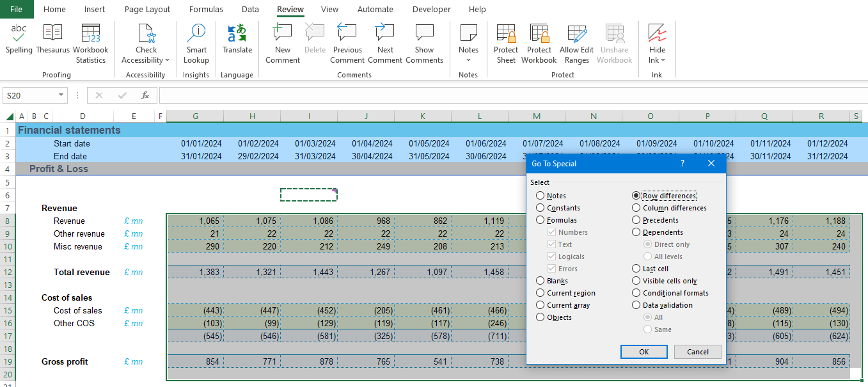Select the Column differences radio option
Image resolution: width=868 pixels, height=387 pixels.
pyautogui.click(x=636, y=208)
